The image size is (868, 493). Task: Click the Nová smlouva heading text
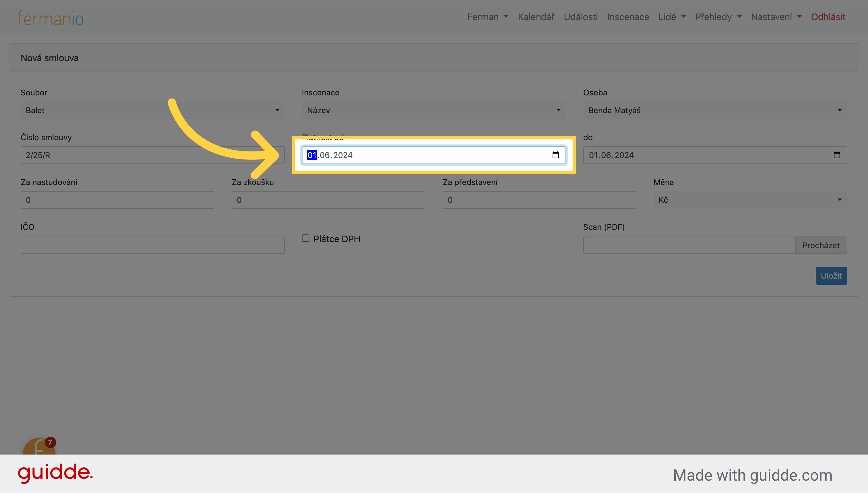pos(50,58)
